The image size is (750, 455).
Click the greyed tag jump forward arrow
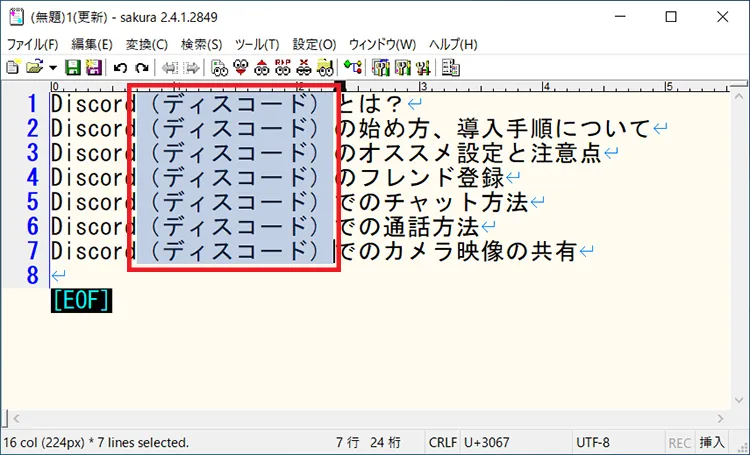(192, 68)
